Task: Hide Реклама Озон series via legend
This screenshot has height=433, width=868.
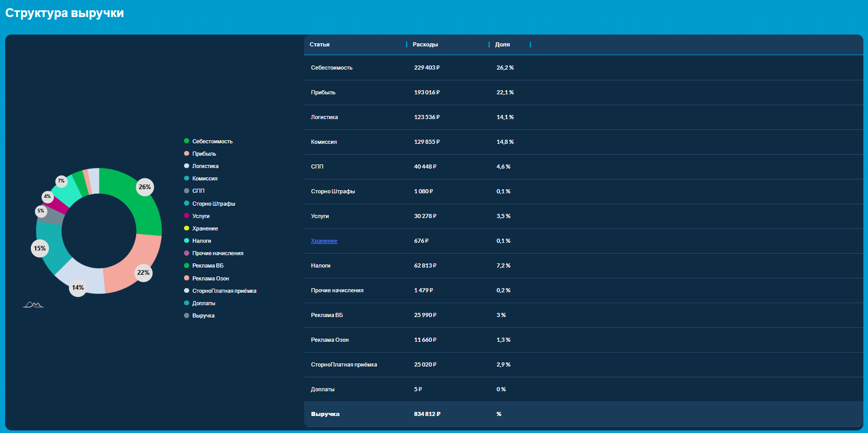Action: click(210, 278)
